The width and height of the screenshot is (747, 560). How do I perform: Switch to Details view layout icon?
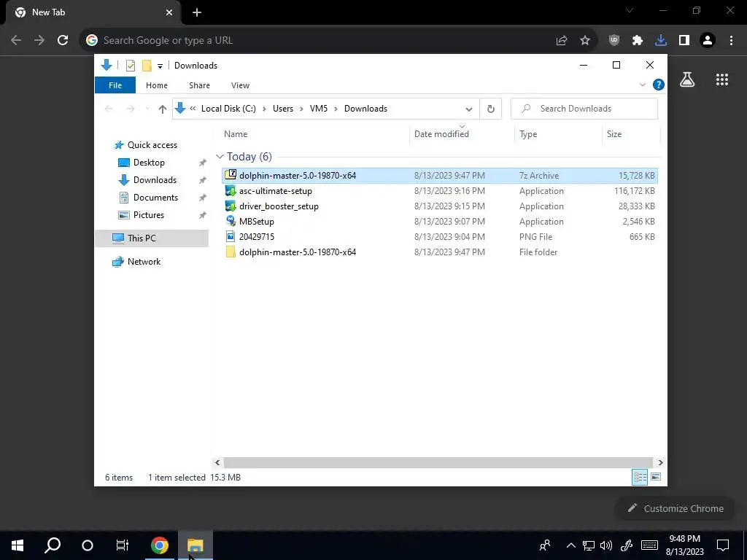click(640, 477)
